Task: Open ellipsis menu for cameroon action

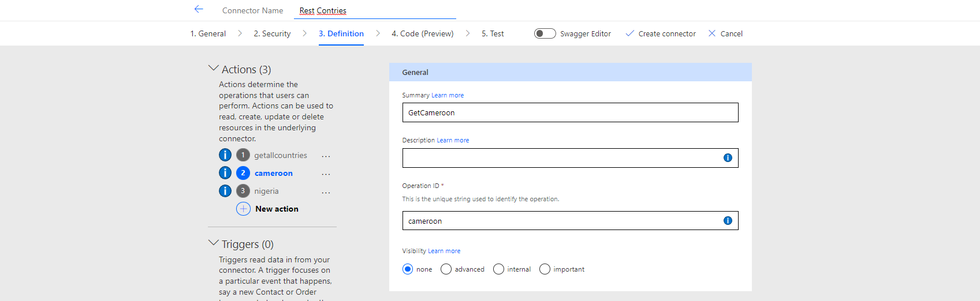Action: [x=326, y=174]
